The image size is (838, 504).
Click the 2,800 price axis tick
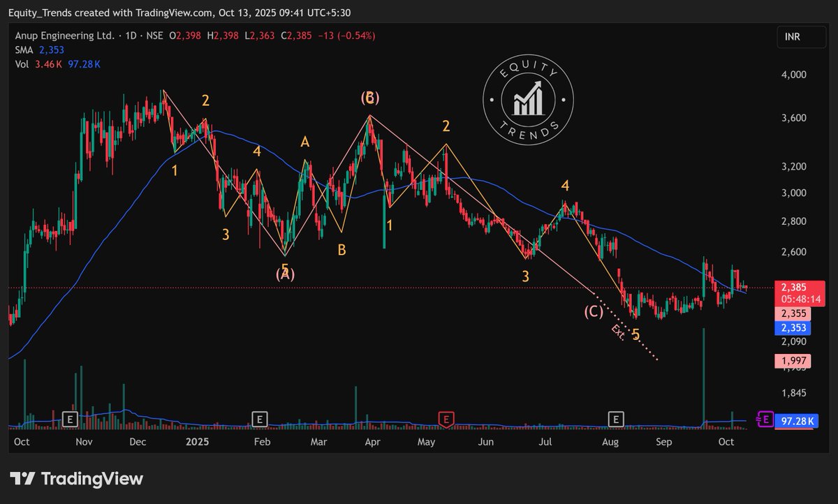[x=795, y=222]
